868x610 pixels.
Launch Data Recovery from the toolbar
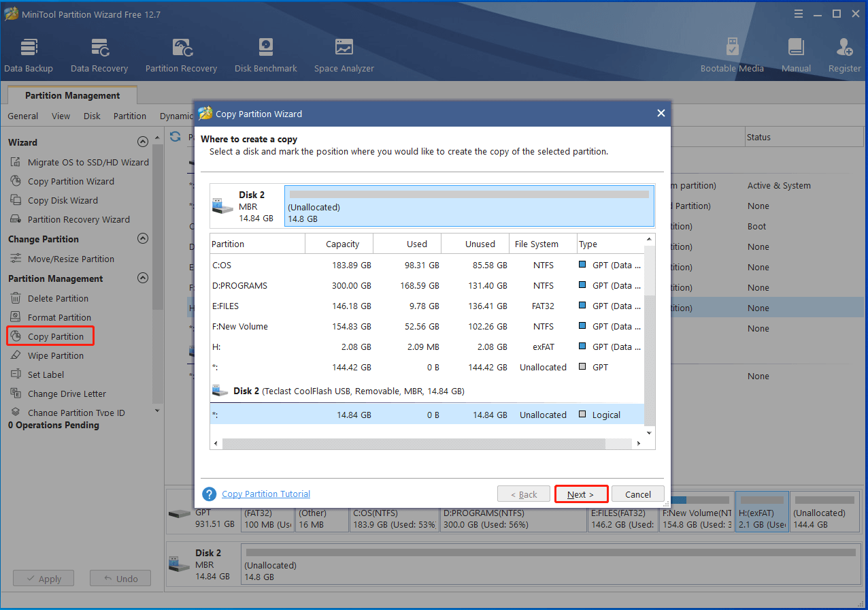(x=99, y=55)
